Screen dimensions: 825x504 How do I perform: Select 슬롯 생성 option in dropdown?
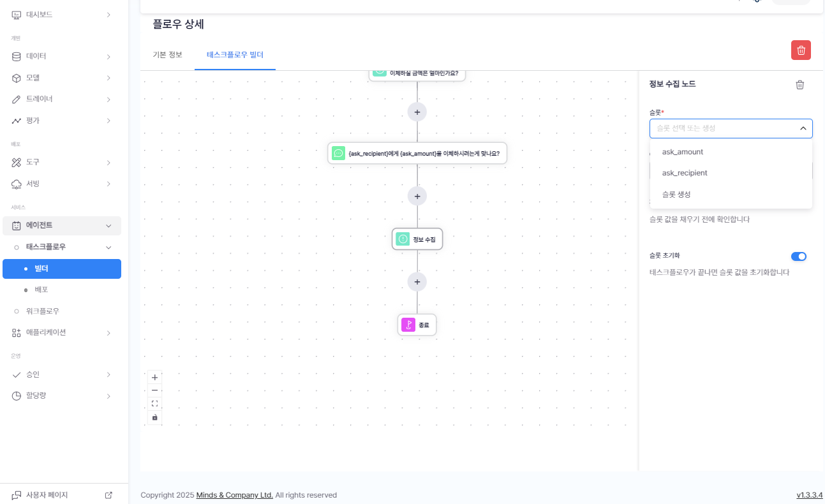click(x=676, y=194)
